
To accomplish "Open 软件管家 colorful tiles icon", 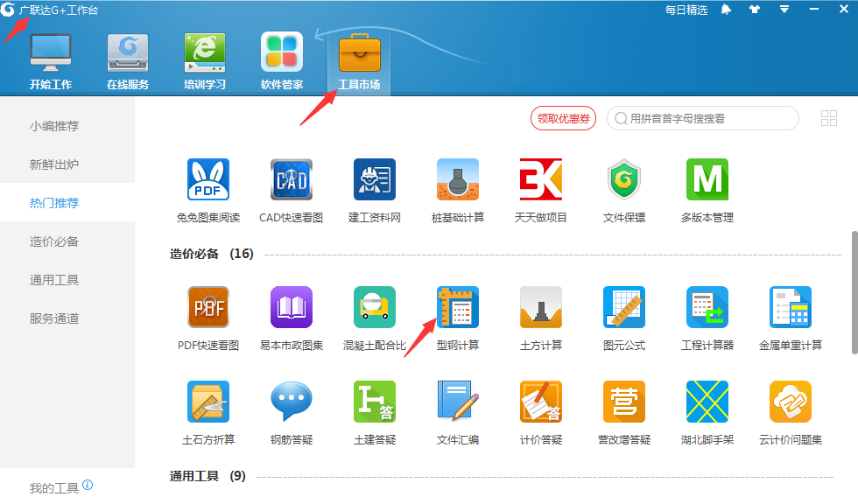I will [x=282, y=52].
